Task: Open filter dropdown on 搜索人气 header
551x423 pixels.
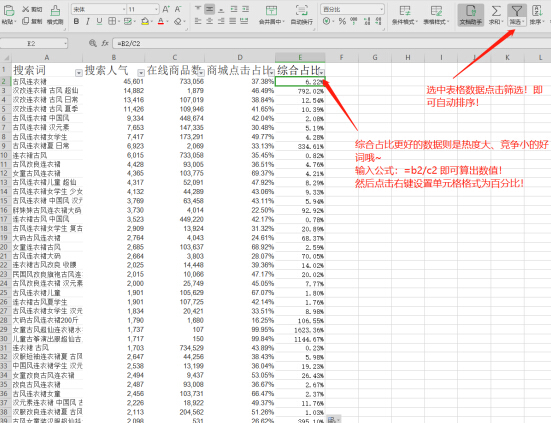Action: coord(141,73)
